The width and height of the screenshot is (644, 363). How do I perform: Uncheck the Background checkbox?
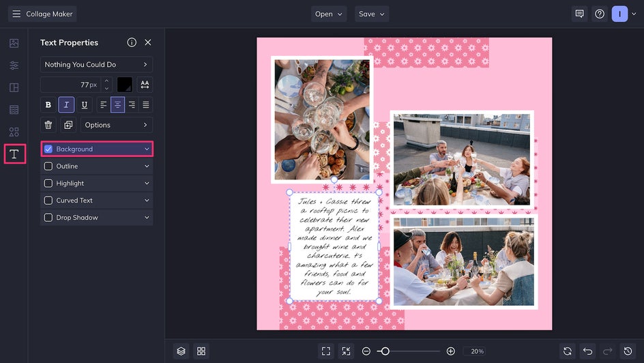pyautogui.click(x=48, y=149)
